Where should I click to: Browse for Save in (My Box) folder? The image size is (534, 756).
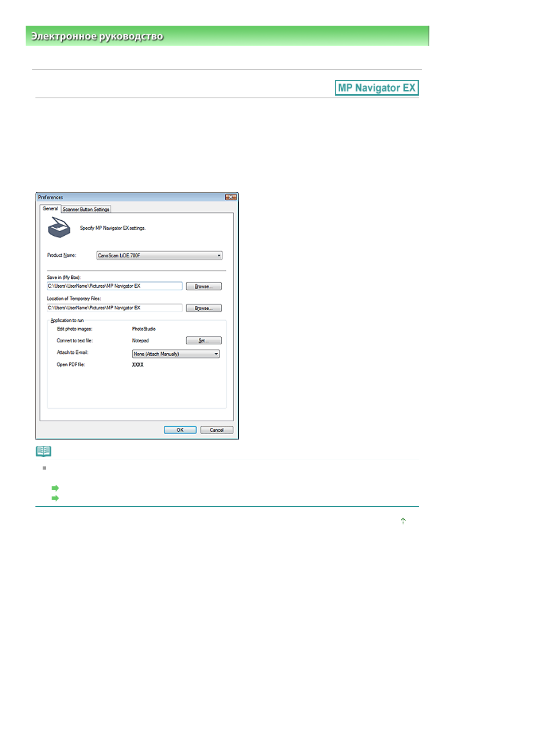[204, 286]
